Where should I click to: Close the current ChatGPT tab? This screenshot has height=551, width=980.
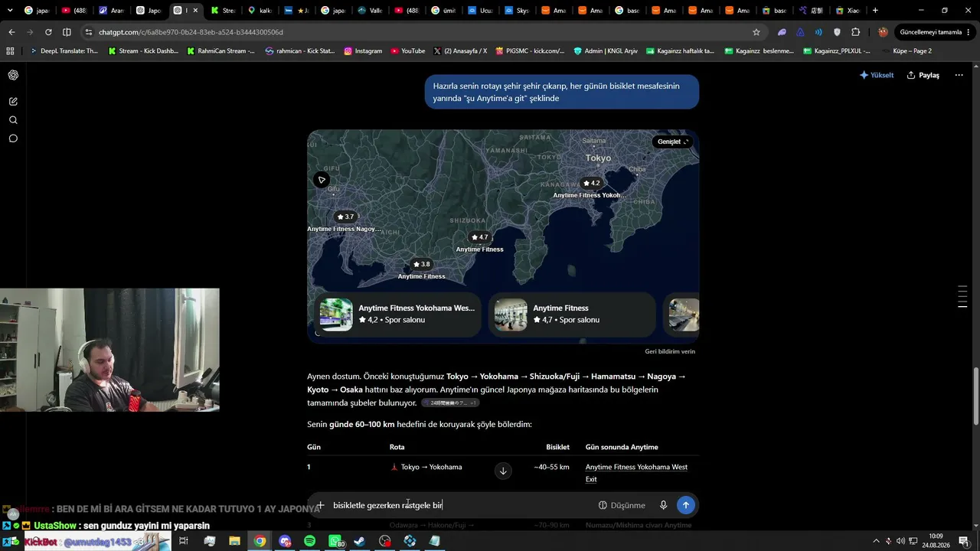point(196,11)
